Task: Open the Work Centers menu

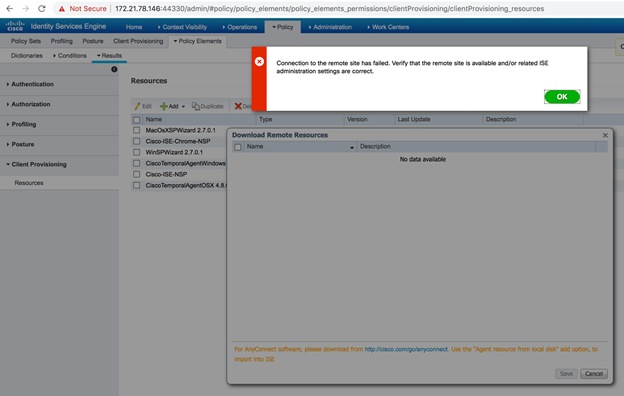Action: (x=388, y=27)
